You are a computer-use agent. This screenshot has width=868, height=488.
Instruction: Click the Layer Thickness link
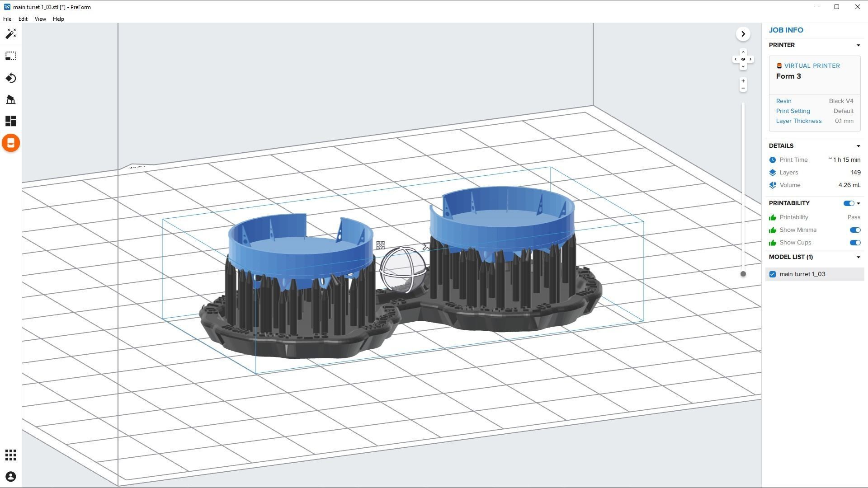(798, 121)
